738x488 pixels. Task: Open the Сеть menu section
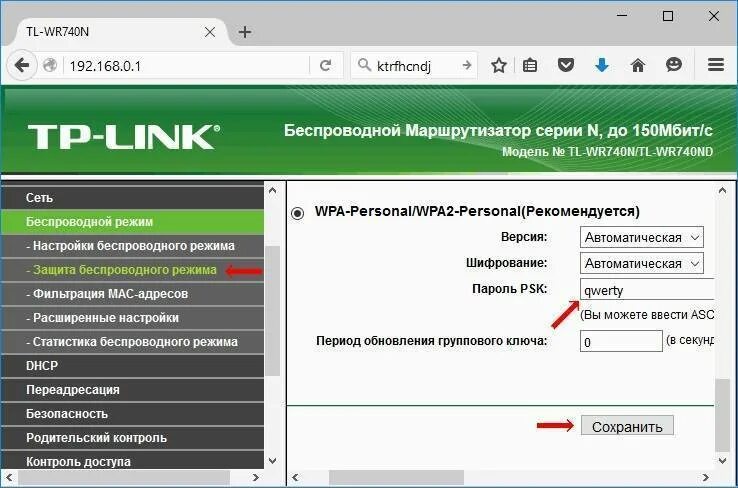click(x=132, y=198)
